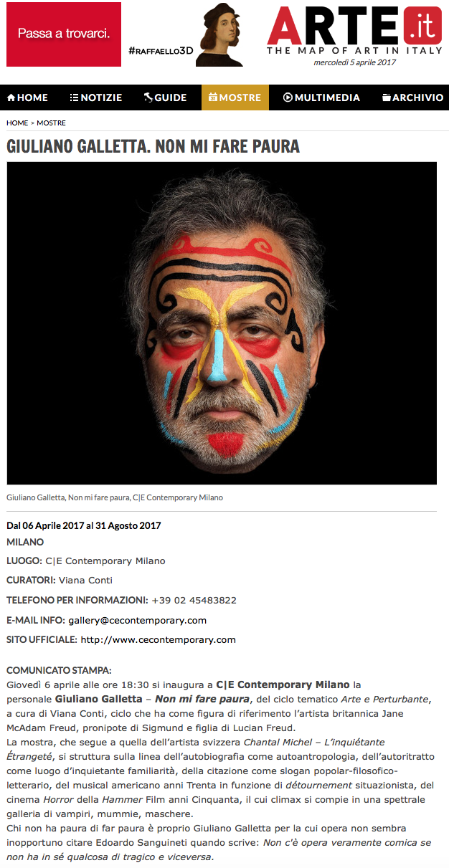Open the cecontemporary.com official site link
Image resolution: width=449 pixels, height=868 pixels.
[158, 639]
